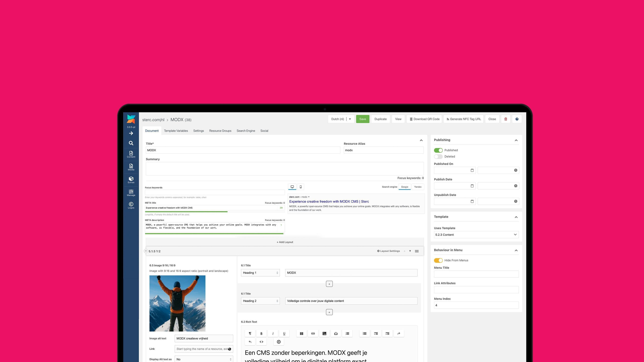Click the paragraph format icon in editor
Image resolution: width=644 pixels, height=362 pixels.
click(250, 333)
